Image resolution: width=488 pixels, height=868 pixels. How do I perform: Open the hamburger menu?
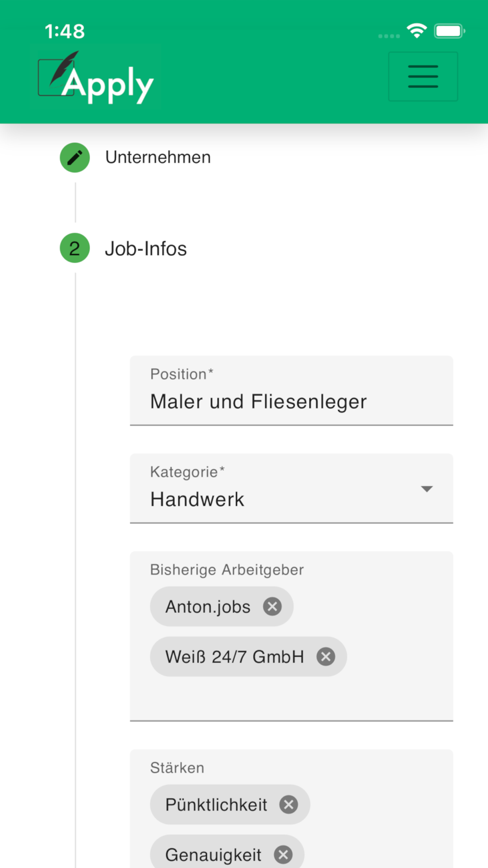pyautogui.click(x=423, y=77)
